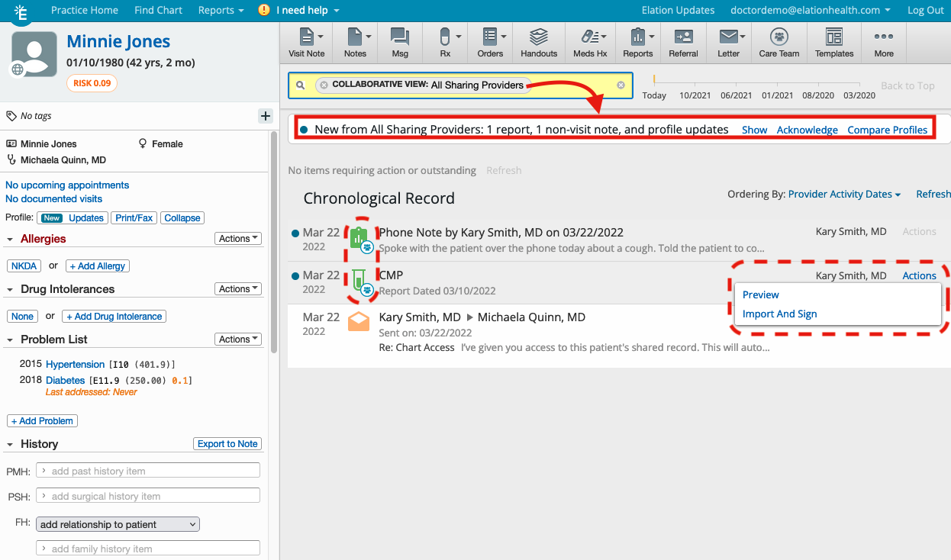Collapse the Allergies section
951x560 pixels.
pos(10,238)
